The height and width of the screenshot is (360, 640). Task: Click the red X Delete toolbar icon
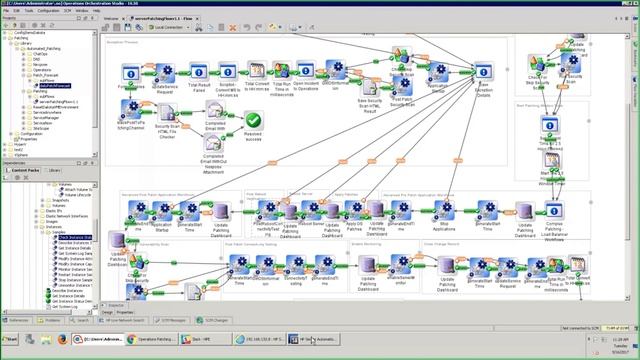click(x=233, y=27)
